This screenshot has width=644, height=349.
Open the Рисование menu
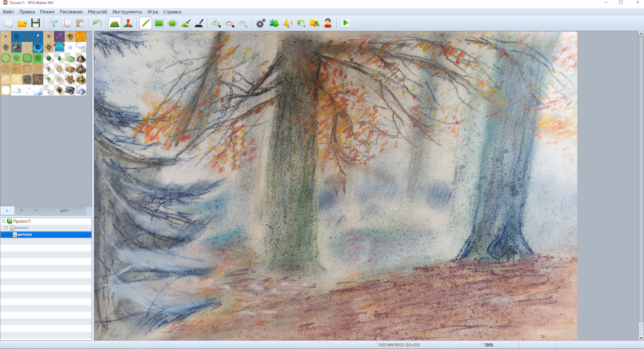point(71,12)
